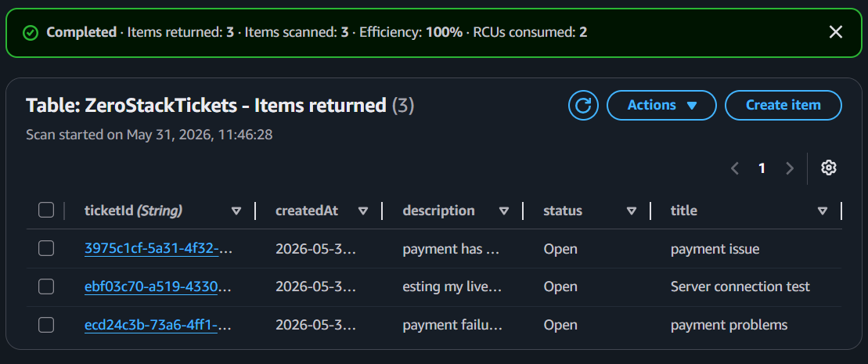Open ticket 3975c1cf-5a31-4f32 link
The height and width of the screenshot is (364, 868).
pyautogui.click(x=158, y=249)
